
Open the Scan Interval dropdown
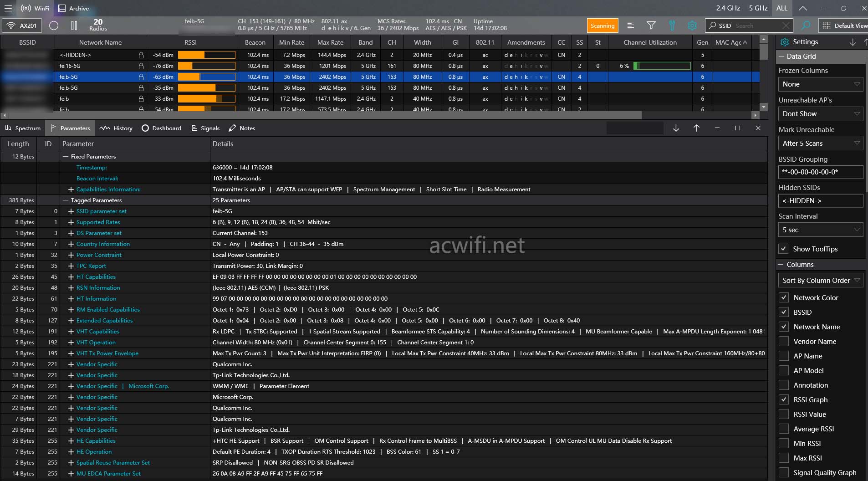(821, 230)
